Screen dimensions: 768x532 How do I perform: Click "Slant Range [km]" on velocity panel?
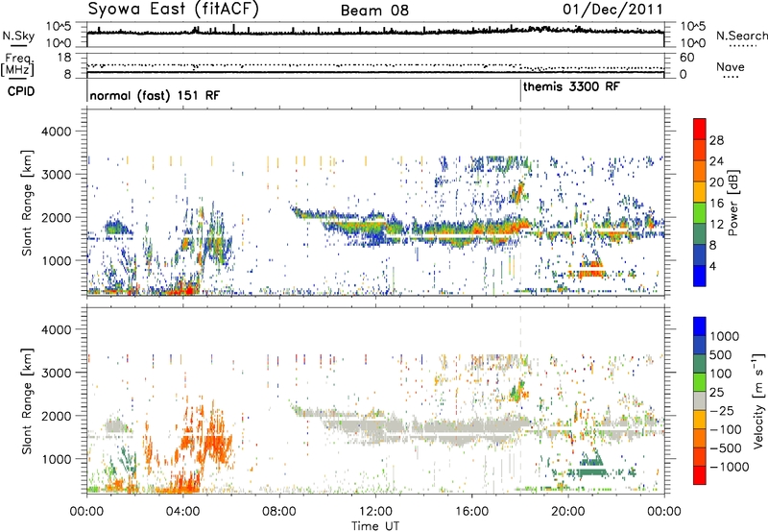tap(27, 400)
